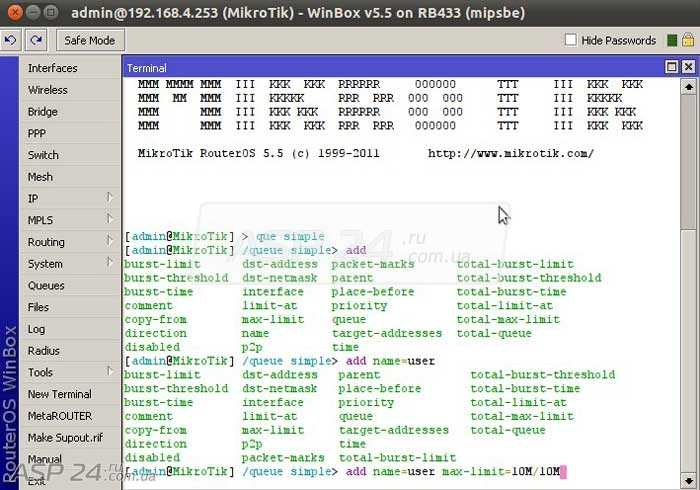
Task: Expand the IP submenu arrow
Action: pos(109,198)
